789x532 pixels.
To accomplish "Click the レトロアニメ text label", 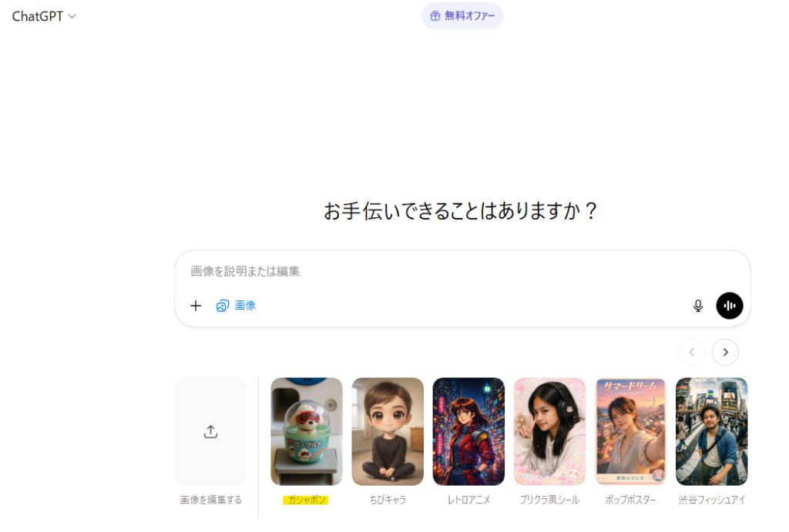I will click(x=468, y=500).
